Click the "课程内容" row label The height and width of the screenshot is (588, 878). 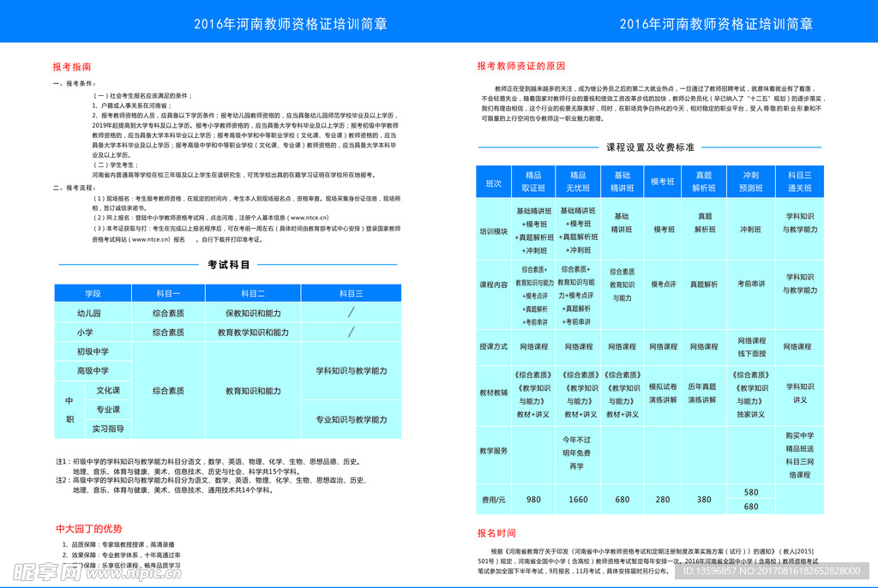click(x=493, y=285)
